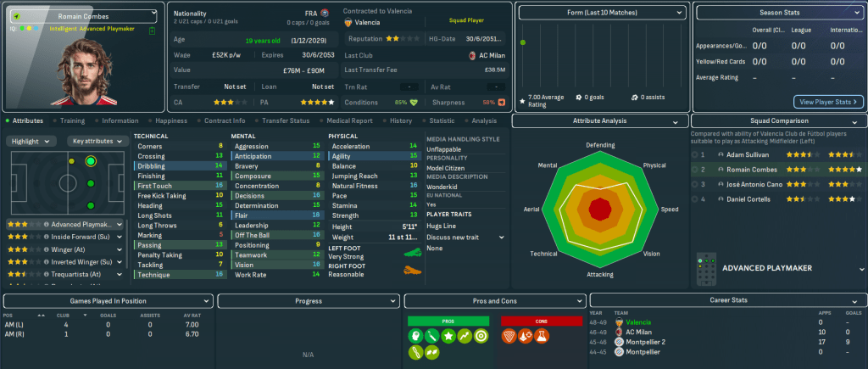Screen dimensions: 868x369
Task: Click the Valencia club badge icon
Action: (x=348, y=23)
